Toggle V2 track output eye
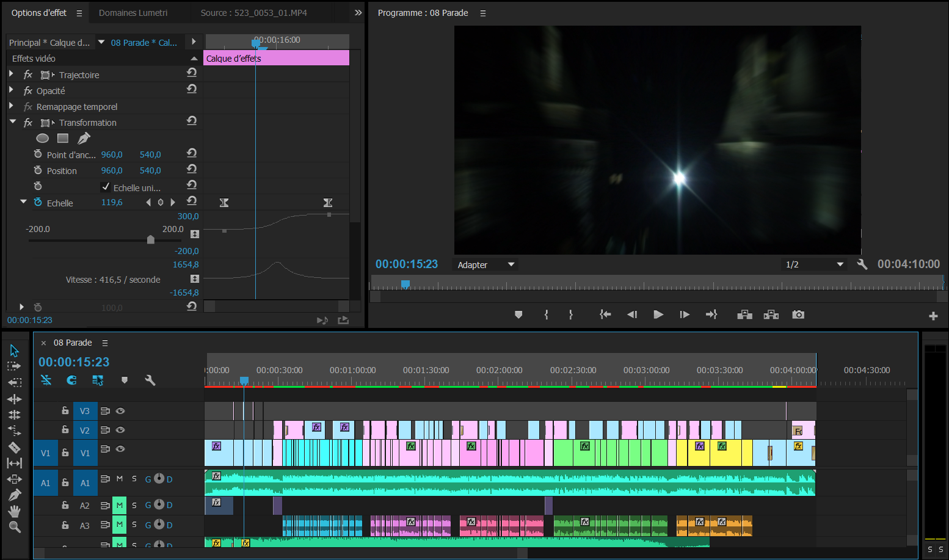 coord(120,430)
